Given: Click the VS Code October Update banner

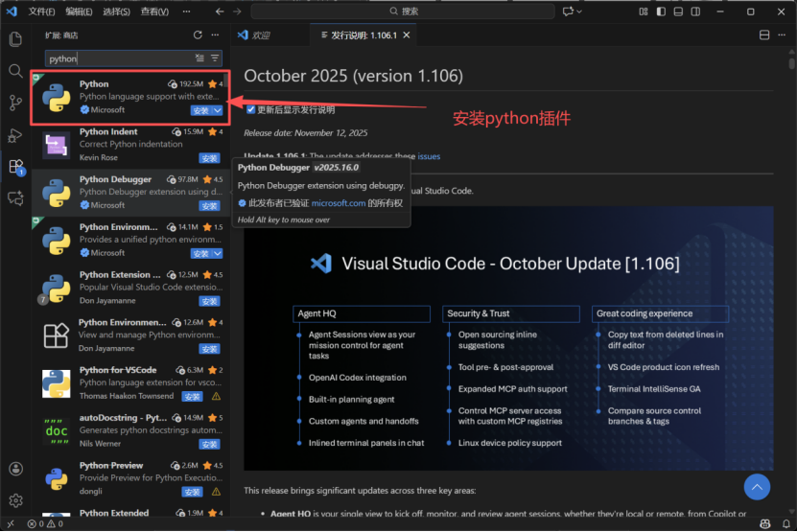Looking at the screenshot, I should [x=508, y=338].
